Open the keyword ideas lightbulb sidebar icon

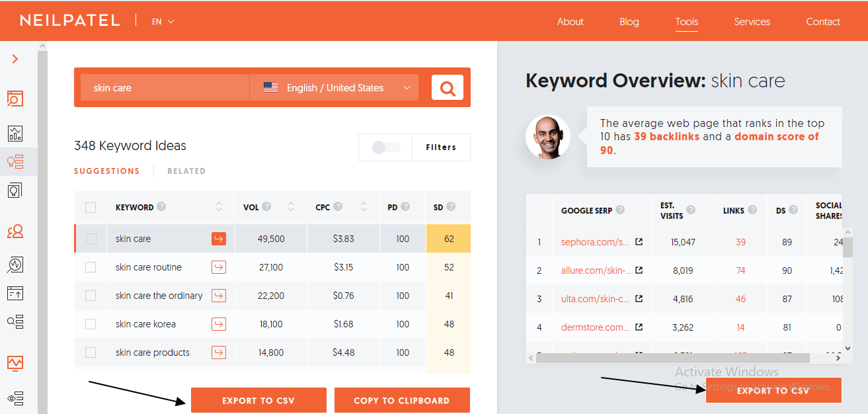(15, 162)
